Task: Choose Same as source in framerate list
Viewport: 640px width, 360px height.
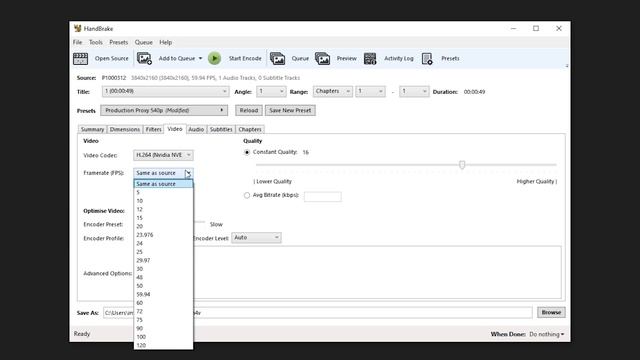Action: [163, 184]
